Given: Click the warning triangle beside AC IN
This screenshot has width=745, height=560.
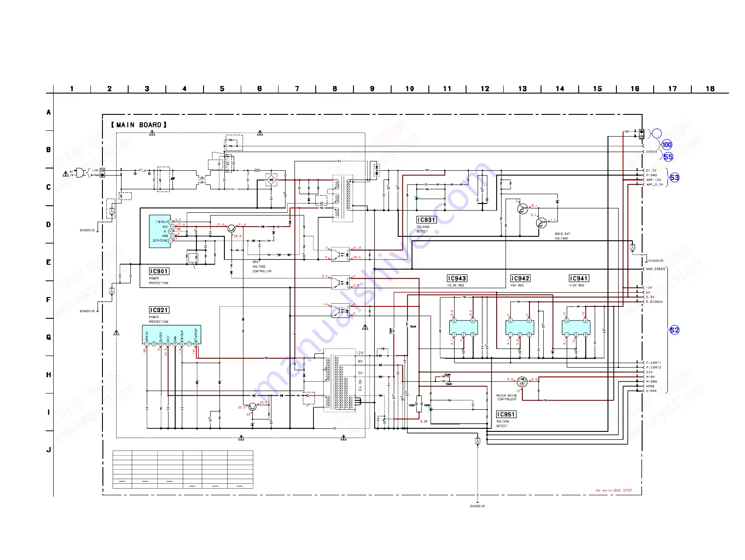Looking at the screenshot, I should pyautogui.click(x=66, y=173).
